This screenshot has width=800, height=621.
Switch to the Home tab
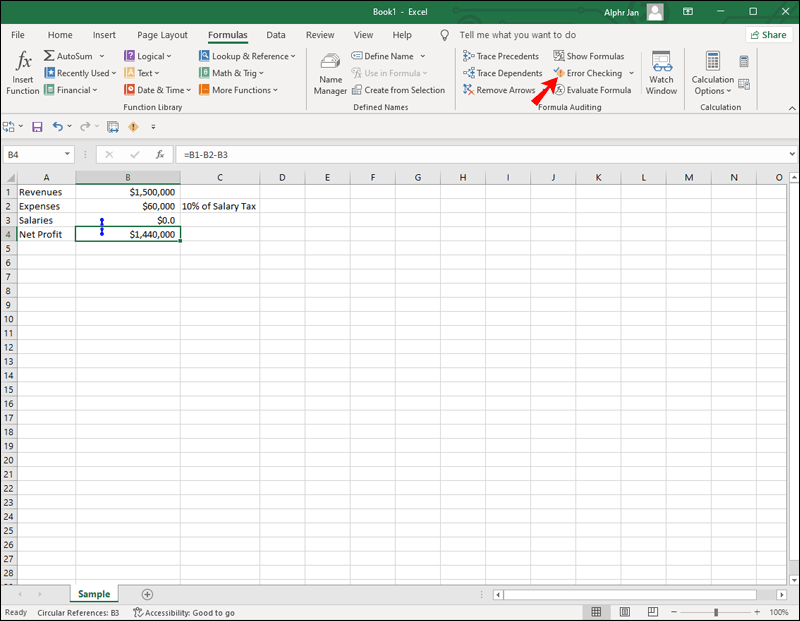pyautogui.click(x=60, y=35)
